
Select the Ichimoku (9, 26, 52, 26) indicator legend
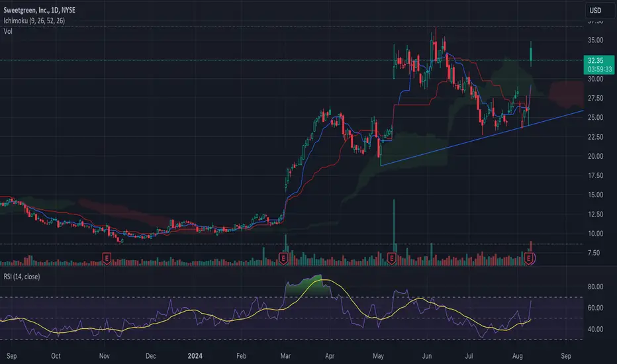34,21
